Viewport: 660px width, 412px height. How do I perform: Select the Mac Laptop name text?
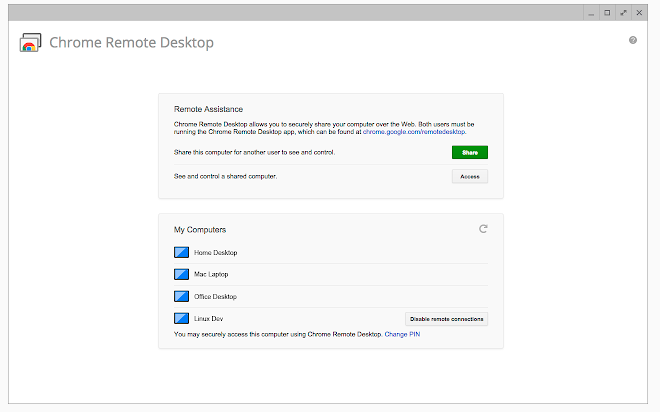[x=213, y=275]
